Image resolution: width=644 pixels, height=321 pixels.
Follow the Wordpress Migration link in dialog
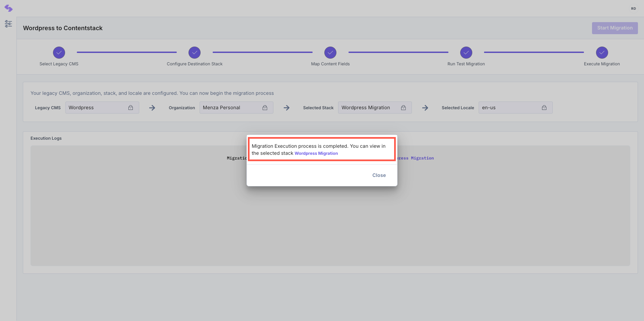316,153
